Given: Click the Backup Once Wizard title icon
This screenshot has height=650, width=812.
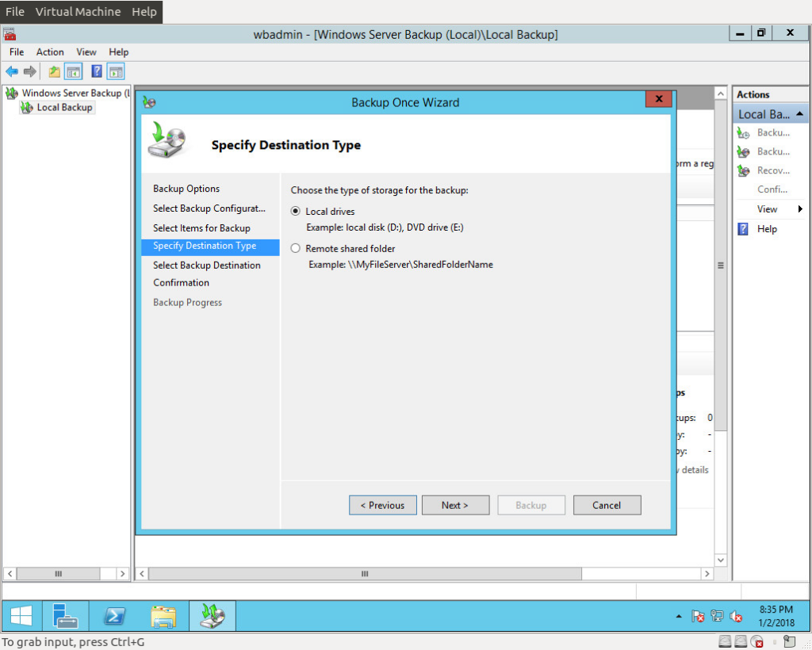Looking at the screenshot, I should pyautogui.click(x=149, y=102).
